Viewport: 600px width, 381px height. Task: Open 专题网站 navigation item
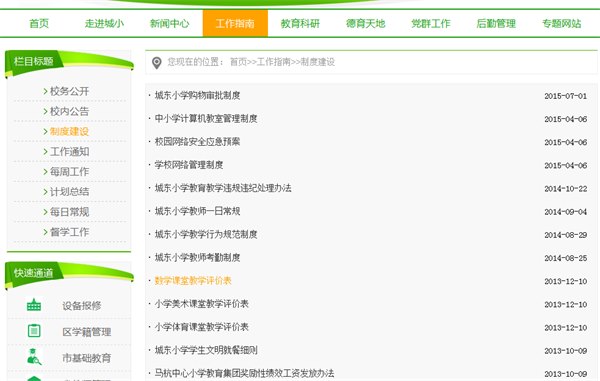561,23
